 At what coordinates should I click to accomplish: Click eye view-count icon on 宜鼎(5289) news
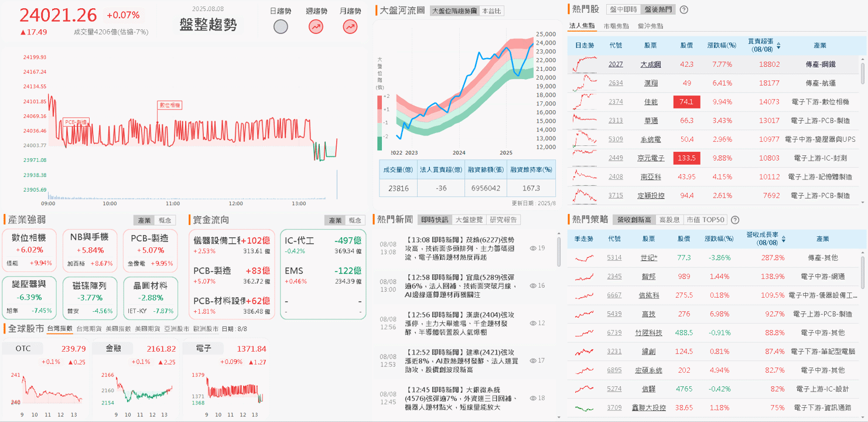pyautogui.click(x=533, y=285)
